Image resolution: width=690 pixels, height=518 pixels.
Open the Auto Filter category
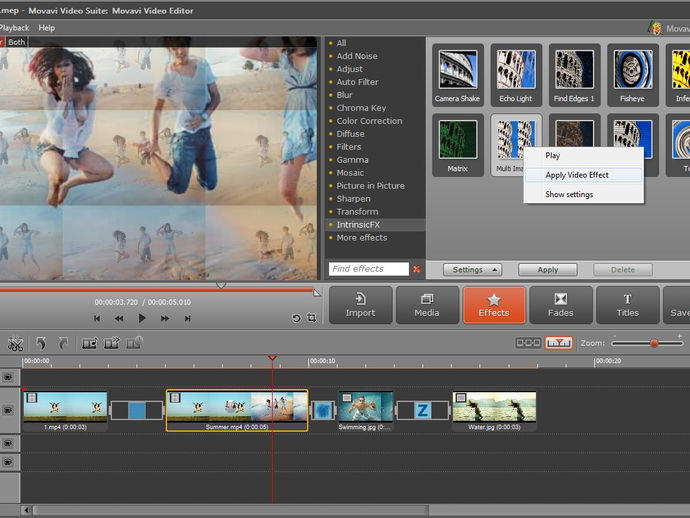(357, 82)
